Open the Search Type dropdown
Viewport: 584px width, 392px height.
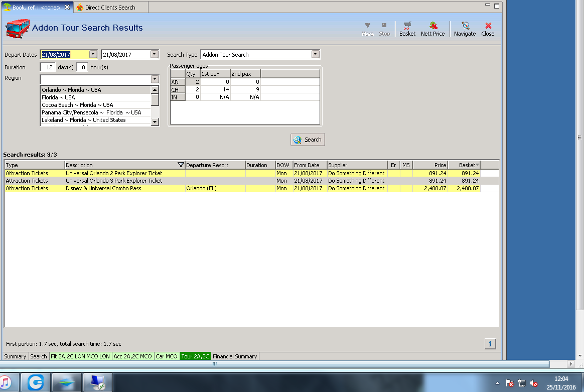315,54
